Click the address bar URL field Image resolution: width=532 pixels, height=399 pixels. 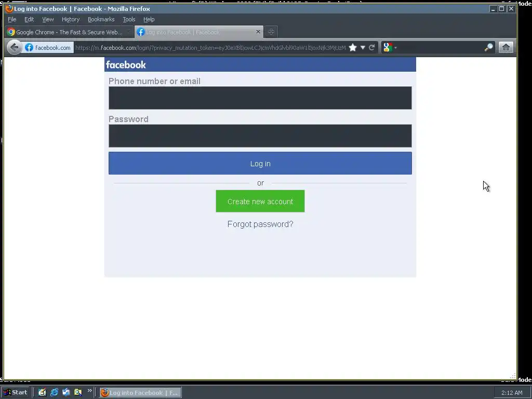point(210,47)
